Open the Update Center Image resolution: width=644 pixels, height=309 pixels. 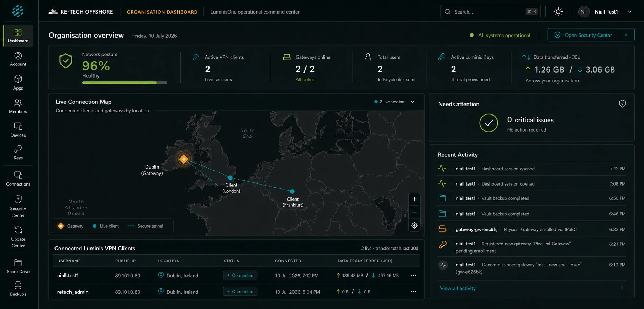point(18,237)
